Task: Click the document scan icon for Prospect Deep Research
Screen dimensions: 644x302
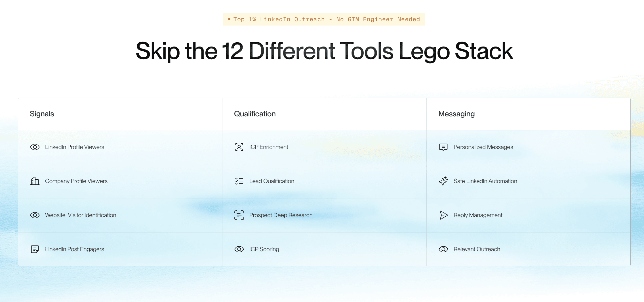Action: pyautogui.click(x=239, y=215)
